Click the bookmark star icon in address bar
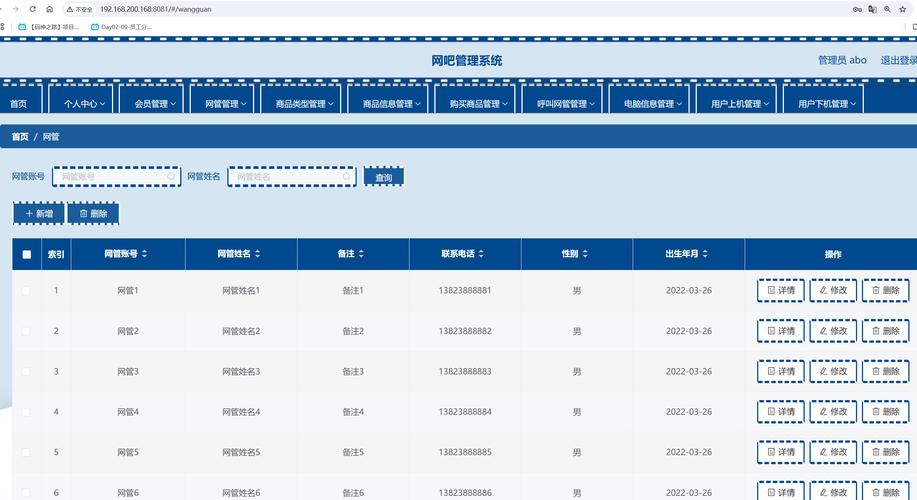 click(902, 9)
